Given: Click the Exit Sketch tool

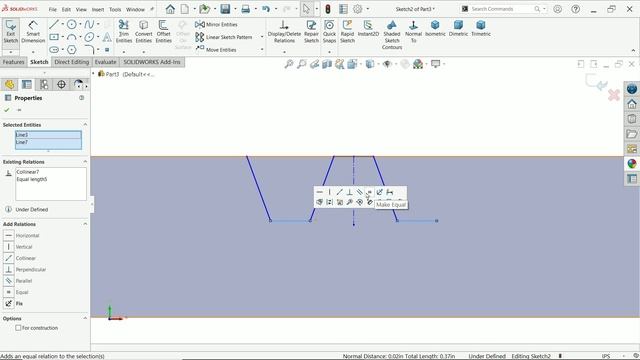Looking at the screenshot, I should pyautogui.click(x=11, y=32).
